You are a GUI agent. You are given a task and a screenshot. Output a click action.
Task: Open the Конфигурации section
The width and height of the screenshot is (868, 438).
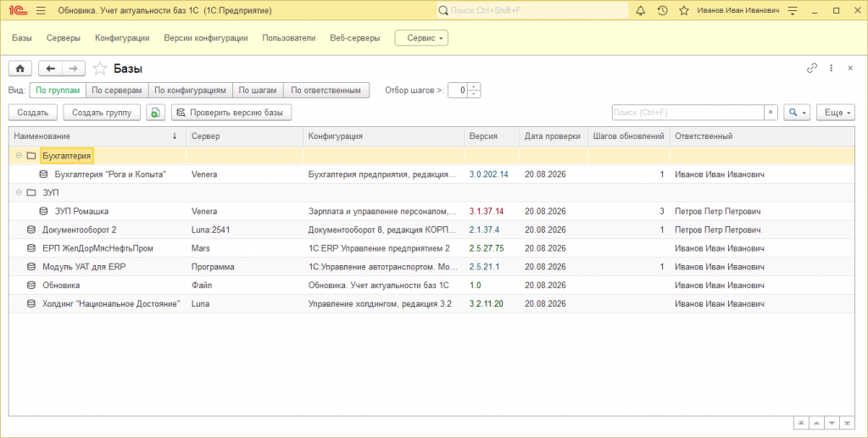coord(122,38)
